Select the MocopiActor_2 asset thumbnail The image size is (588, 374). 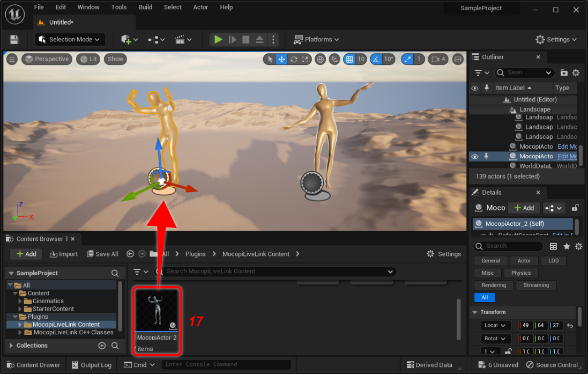(157, 311)
